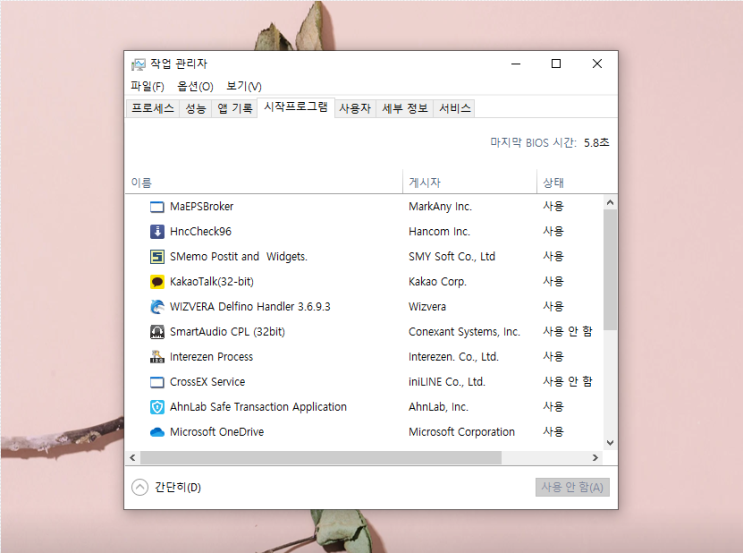The height and width of the screenshot is (553, 743).
Task: Click CrossEX Service's 사용 안 함 status
Action: 568,381
